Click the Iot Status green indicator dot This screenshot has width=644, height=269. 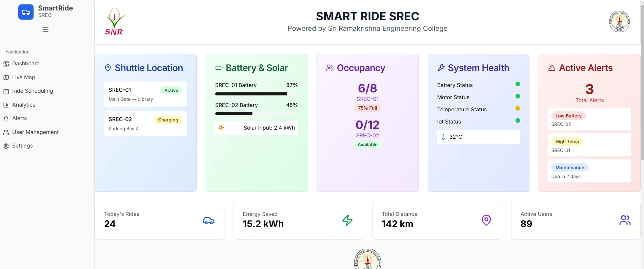click(518, 120)
